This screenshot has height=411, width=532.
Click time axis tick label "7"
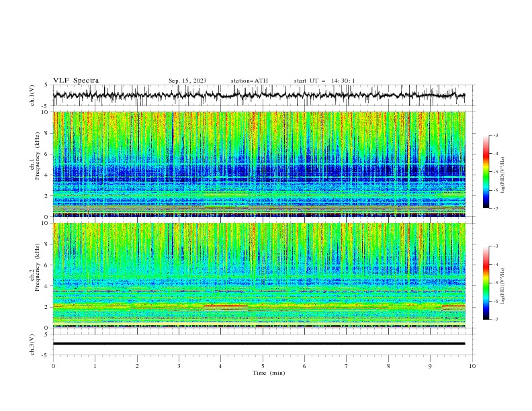coord(347,366)
